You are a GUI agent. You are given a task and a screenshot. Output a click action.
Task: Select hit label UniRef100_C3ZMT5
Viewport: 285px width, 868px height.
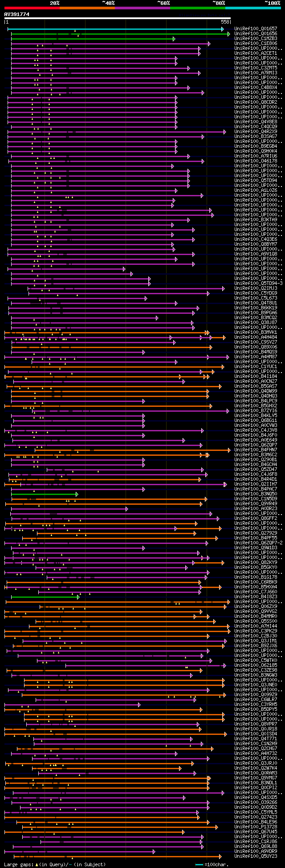pyautogui.click(x=256, y=68)
